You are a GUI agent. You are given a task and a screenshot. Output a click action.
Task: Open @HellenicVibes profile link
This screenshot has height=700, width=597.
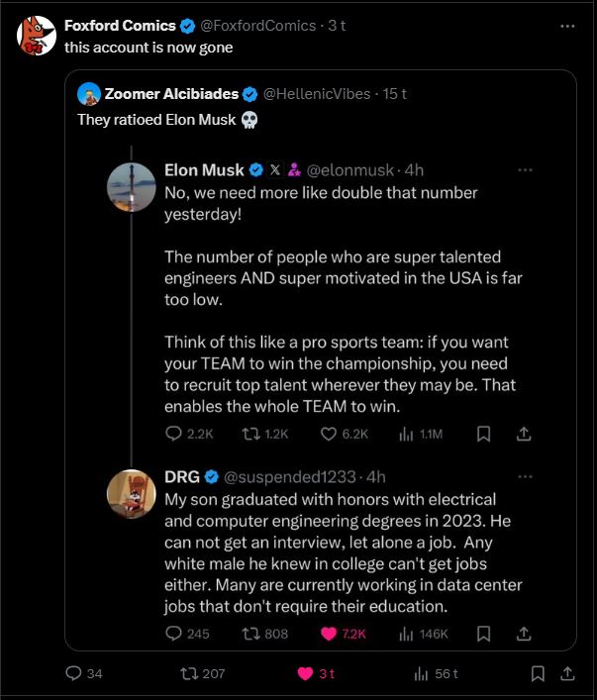coord(315,94)
